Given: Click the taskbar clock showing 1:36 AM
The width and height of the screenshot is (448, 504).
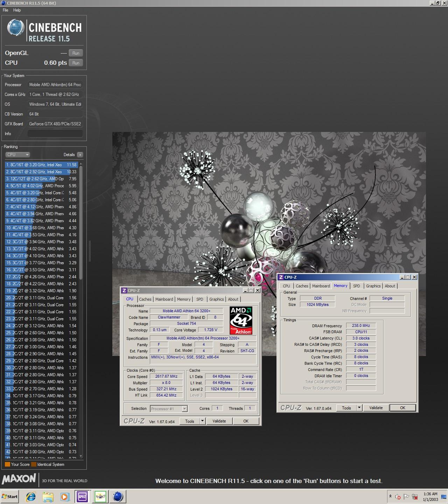Looking at the screenshot, I should [x=430, y=496].
